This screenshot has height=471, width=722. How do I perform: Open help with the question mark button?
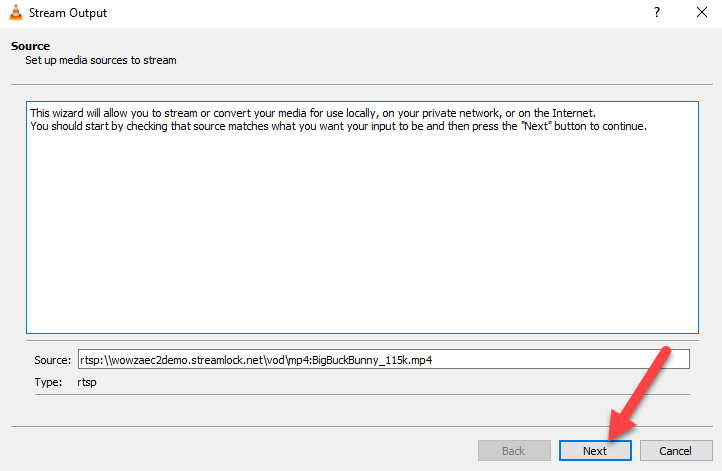657,12
